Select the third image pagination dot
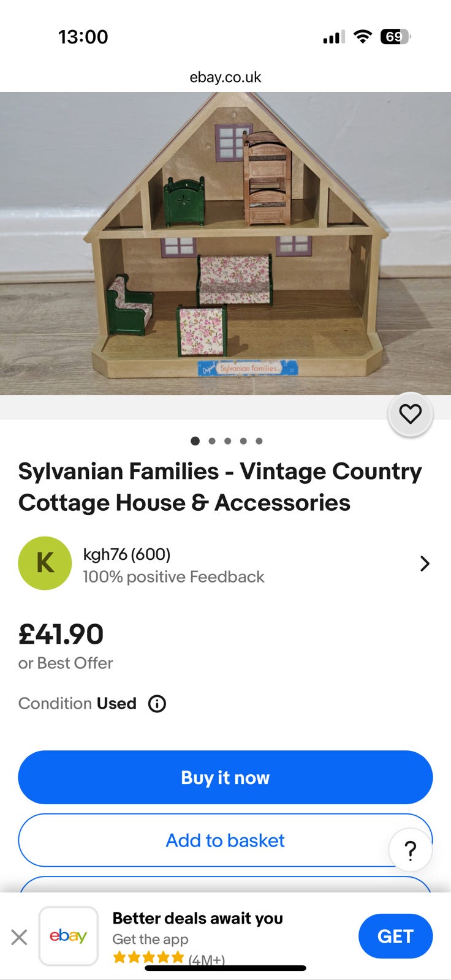The image size is (451, 980). coord(227,441)
